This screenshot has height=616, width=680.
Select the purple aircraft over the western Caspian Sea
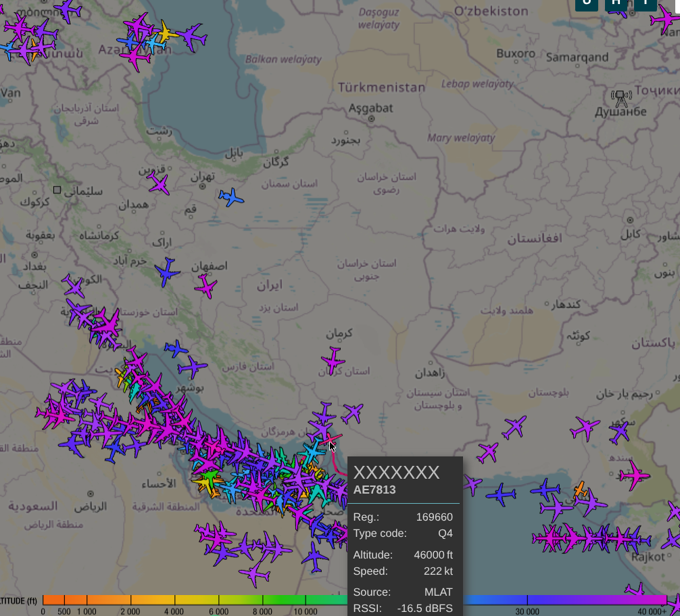[x=191, y=37]
